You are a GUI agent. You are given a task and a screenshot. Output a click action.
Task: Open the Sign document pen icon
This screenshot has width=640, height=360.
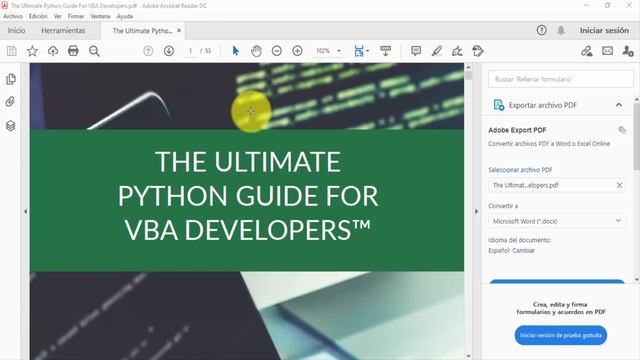tap(457, 51)
